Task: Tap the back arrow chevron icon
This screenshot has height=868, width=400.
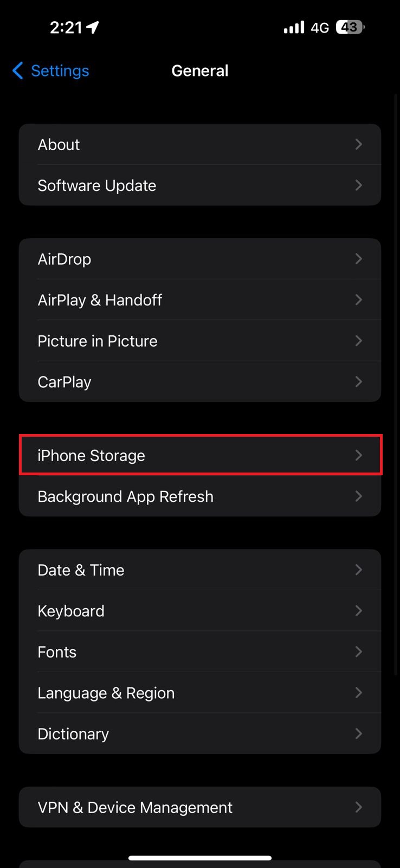Action: pyautogui.click(x=18, y=71)
